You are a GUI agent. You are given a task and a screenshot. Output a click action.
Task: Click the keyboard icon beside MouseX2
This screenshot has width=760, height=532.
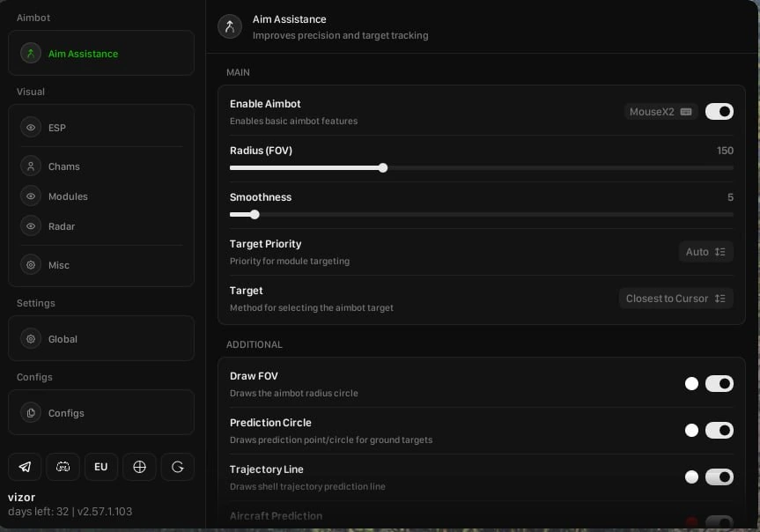coord(686,112)
